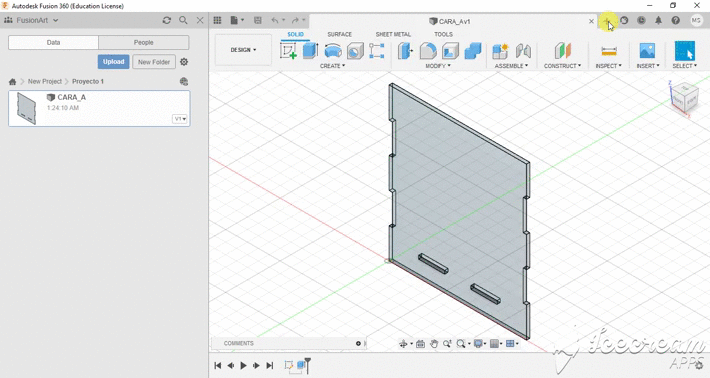Image resolution: width=710 pixels, height=378 pixels.
Task: Switch to the SURFACE tab
Action: click(x=339, y=34)
